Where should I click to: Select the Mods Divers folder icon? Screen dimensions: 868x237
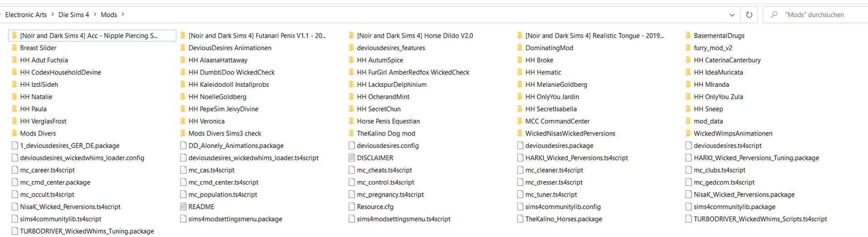[x=14, y=133]
